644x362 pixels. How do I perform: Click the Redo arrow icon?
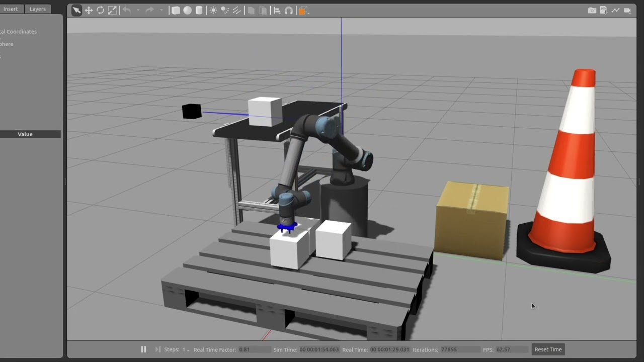pos(149,10)
